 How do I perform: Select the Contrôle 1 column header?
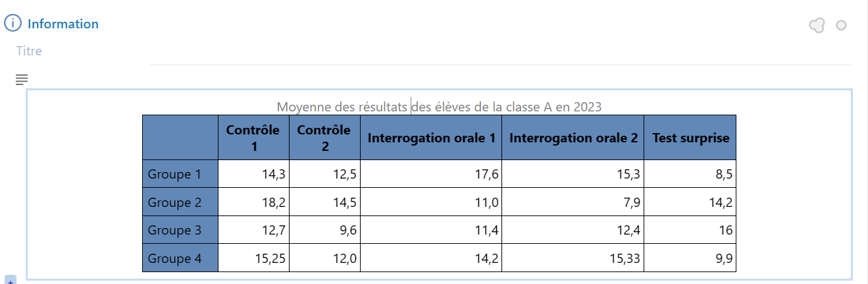point(253,138)
